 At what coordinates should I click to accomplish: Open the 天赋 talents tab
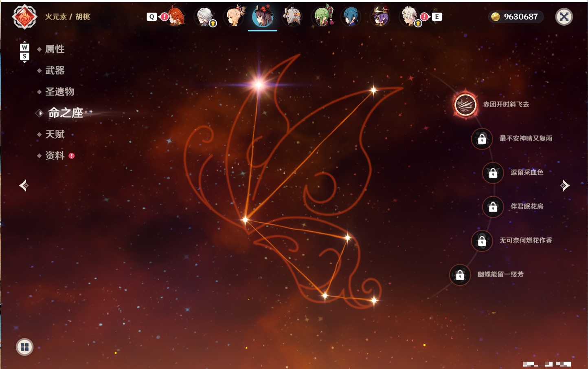click(x=55, y=134)
